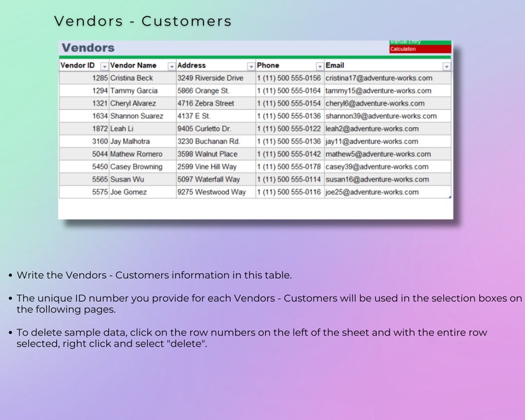Open the Address column filter dropdown

coord(251,66)
